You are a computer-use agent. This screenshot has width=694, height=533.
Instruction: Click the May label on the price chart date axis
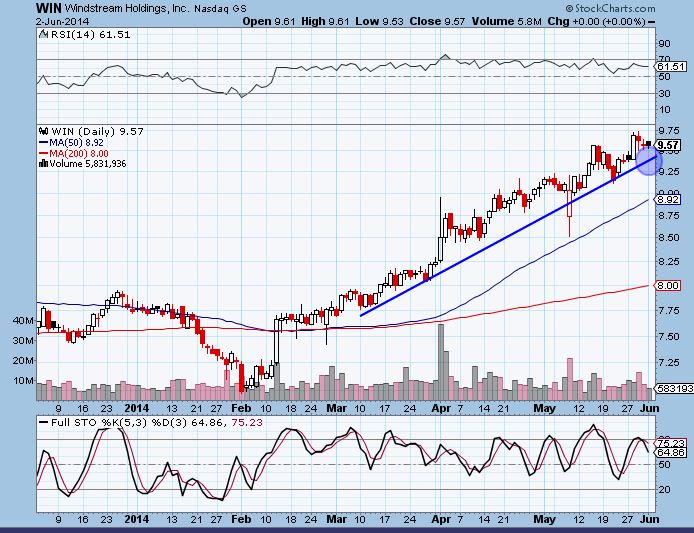[544, 408]
